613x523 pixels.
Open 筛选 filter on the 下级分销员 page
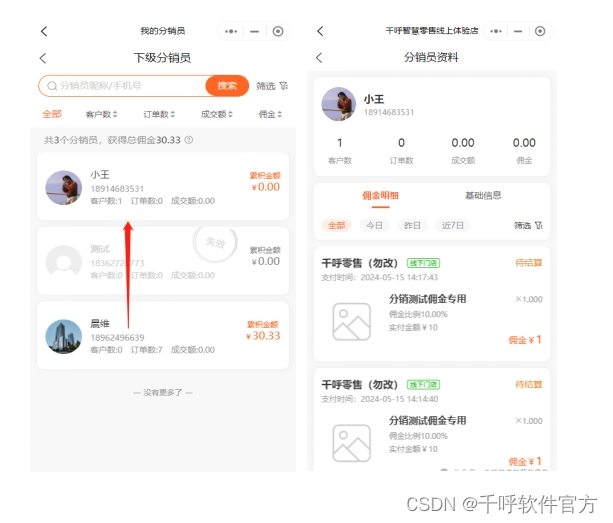(x=272, y=86)
